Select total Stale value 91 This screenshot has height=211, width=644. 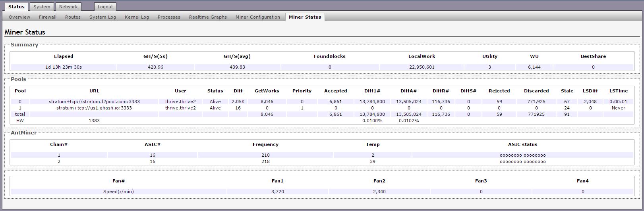[567, 114]
